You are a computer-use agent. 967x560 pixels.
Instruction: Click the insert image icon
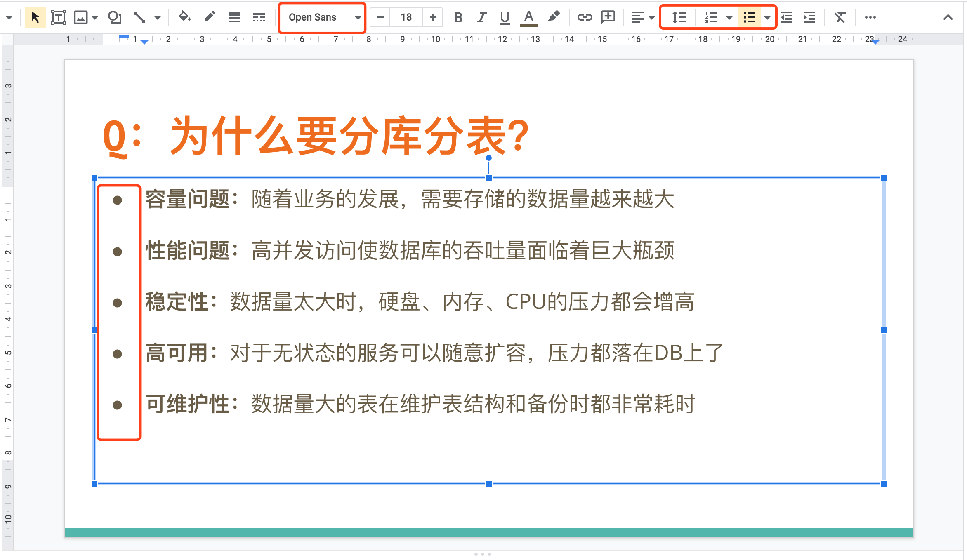(x=81, y=17)
